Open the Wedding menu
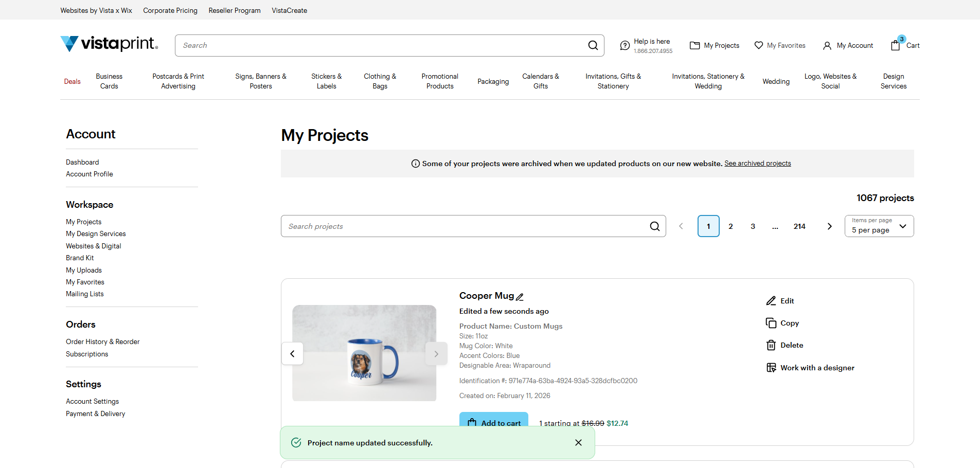980x468 pixels. pyautogui.click(x=776, y=81)
